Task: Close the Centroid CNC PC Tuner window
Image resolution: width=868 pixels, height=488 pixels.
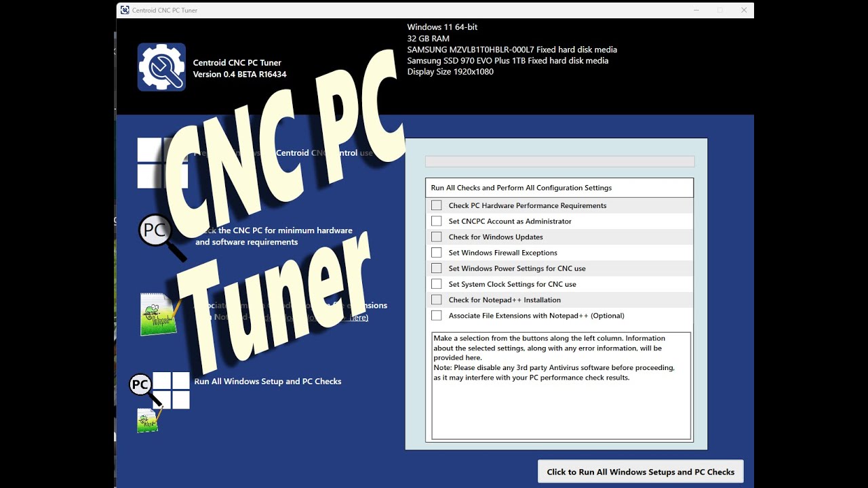Action: (744, 10)
